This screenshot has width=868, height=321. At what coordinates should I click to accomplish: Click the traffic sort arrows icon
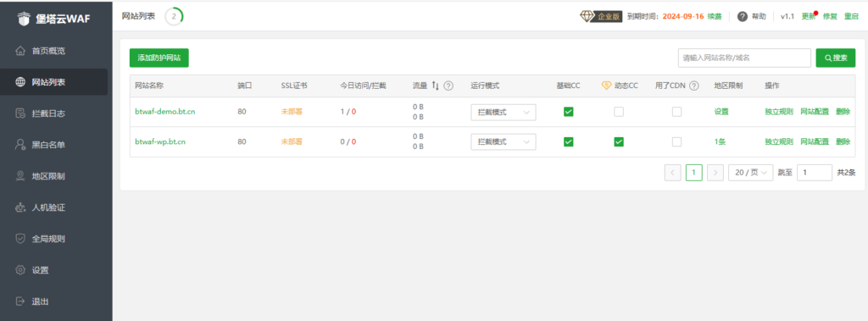coord(435,86)
